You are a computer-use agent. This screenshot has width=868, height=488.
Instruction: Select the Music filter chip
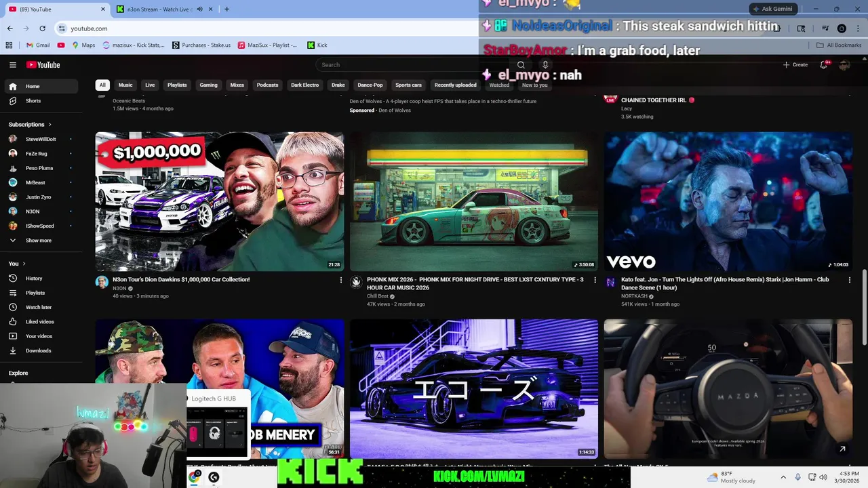pos(125,85)
